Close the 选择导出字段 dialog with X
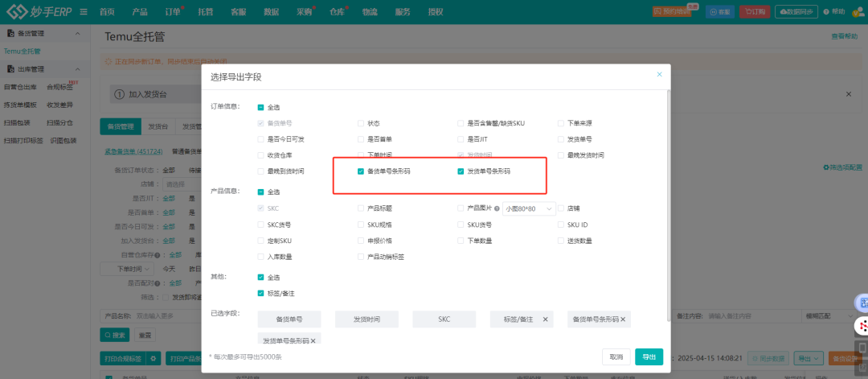 pyautogui.click(x=659, y=74)
